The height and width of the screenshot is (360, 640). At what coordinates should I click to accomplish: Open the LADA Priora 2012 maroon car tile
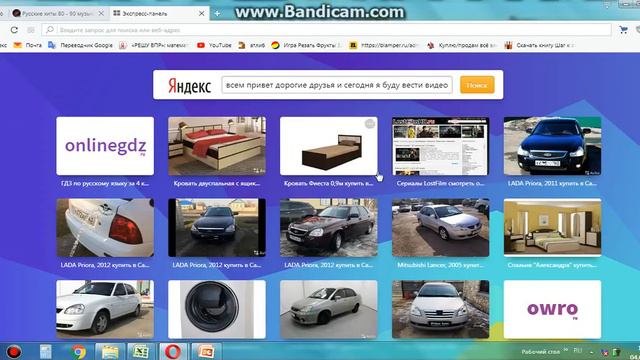(329, 227)
